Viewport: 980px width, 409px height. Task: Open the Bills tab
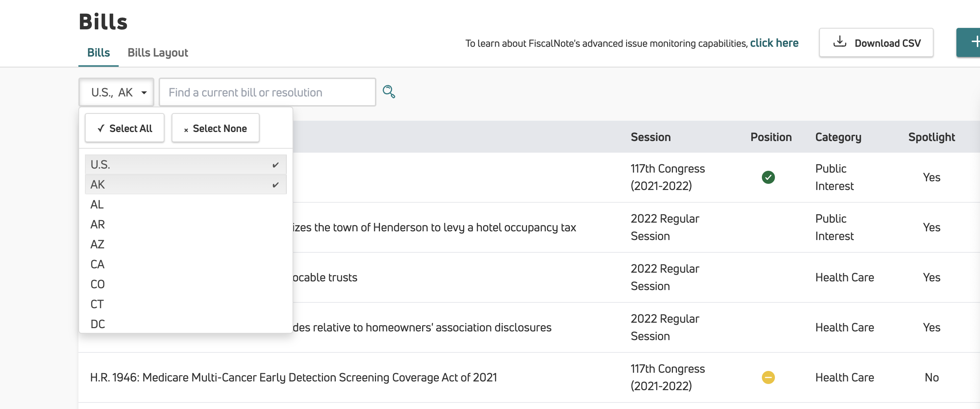[x=98, y=53]
